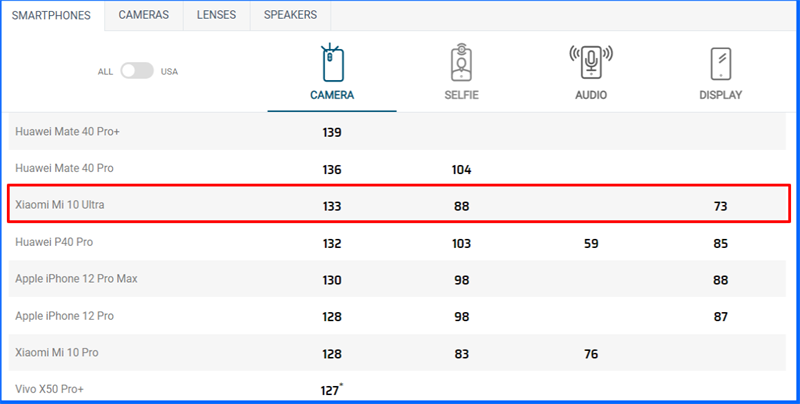Open the Lenses tab

click(x=217, y=15)
